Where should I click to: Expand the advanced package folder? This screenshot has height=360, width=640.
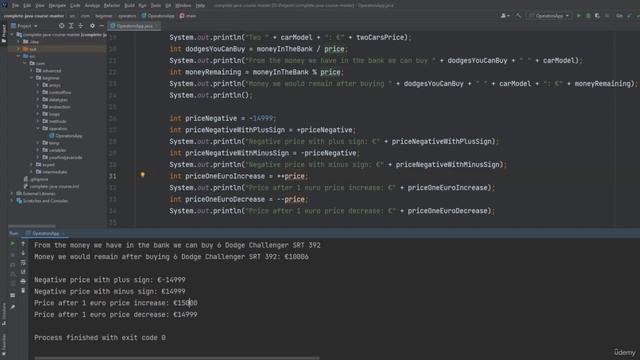(x=32, y=71)
